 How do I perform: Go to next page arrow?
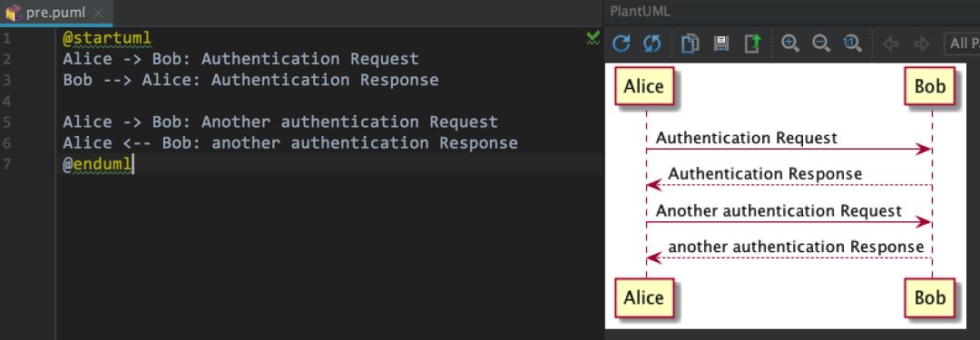[x=921, y=44]
